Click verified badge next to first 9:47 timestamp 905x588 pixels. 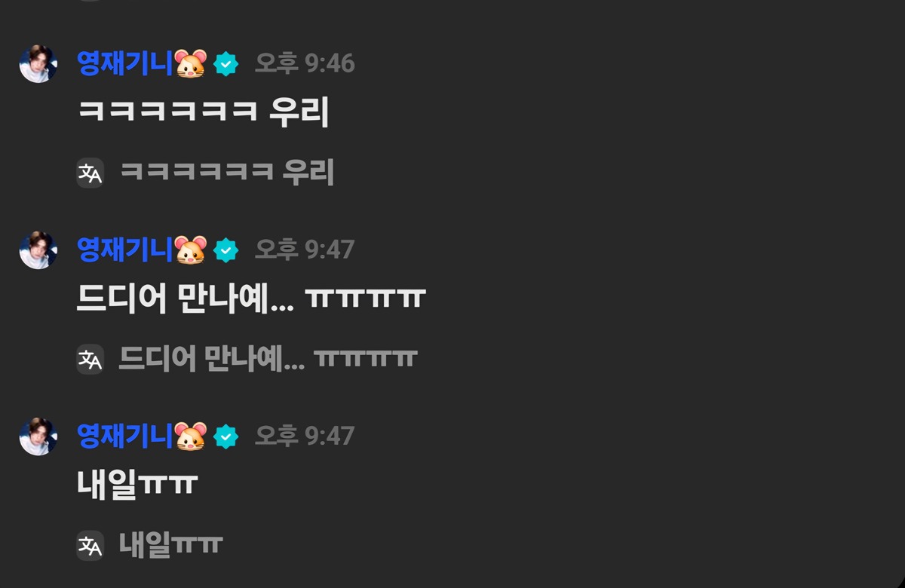coord(226,250)
